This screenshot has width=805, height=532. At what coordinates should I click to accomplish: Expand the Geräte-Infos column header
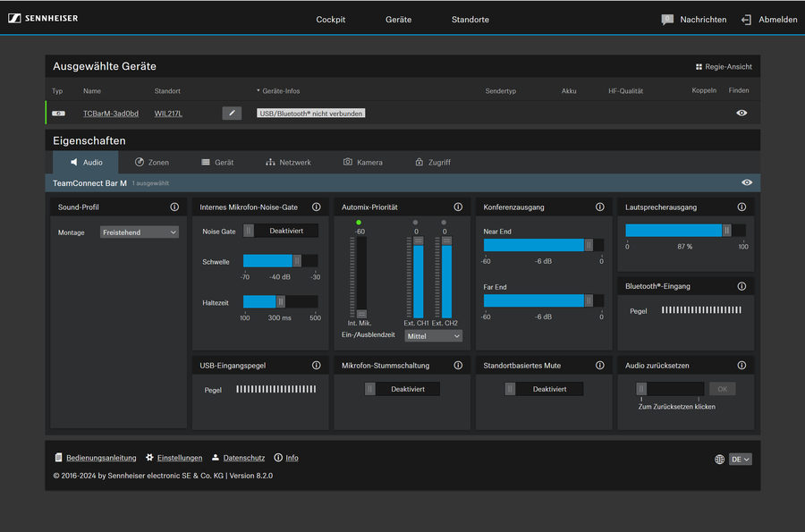tap(278, 91)
